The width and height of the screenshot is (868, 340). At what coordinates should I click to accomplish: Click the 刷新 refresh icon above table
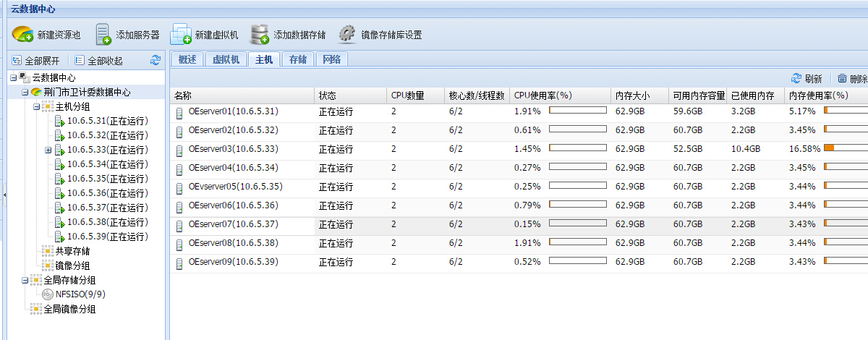point(796,79)
